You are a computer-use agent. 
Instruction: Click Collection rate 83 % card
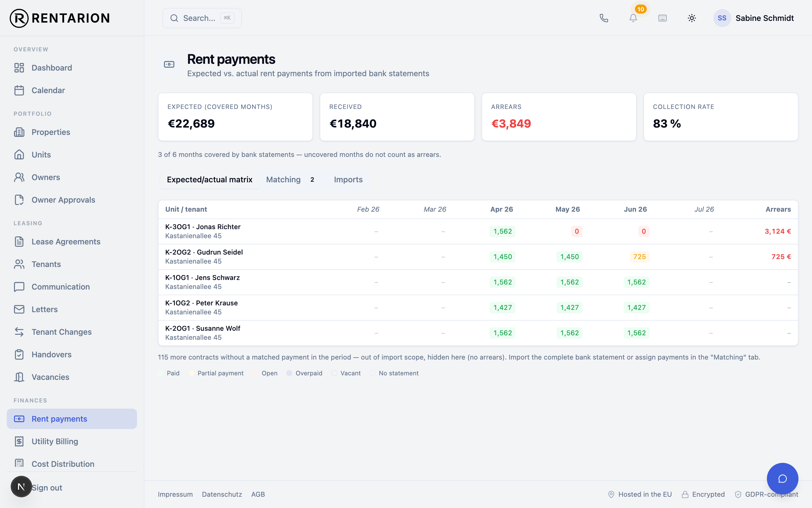pos(721,117)
